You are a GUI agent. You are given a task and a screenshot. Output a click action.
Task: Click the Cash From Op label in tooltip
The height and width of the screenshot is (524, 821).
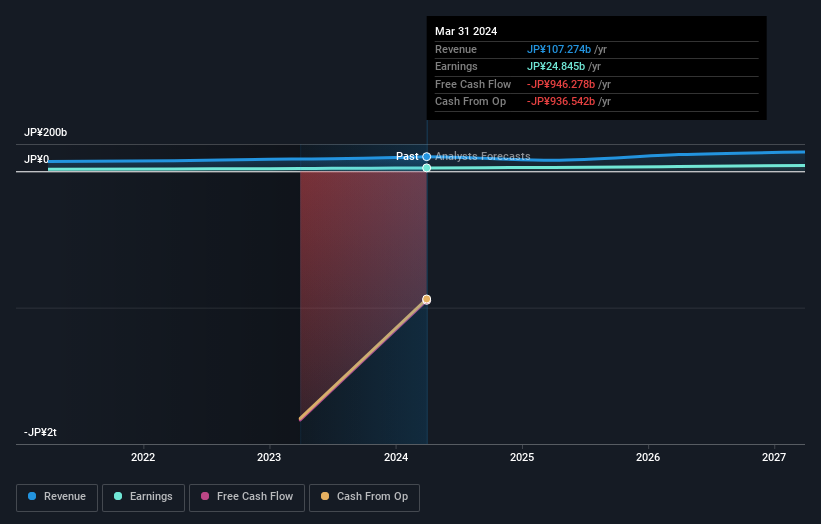click(470, 102)
